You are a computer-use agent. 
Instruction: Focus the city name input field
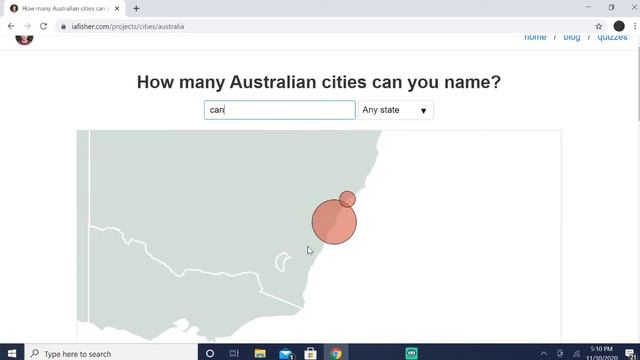pyautogui.click(x=280, y=110)
